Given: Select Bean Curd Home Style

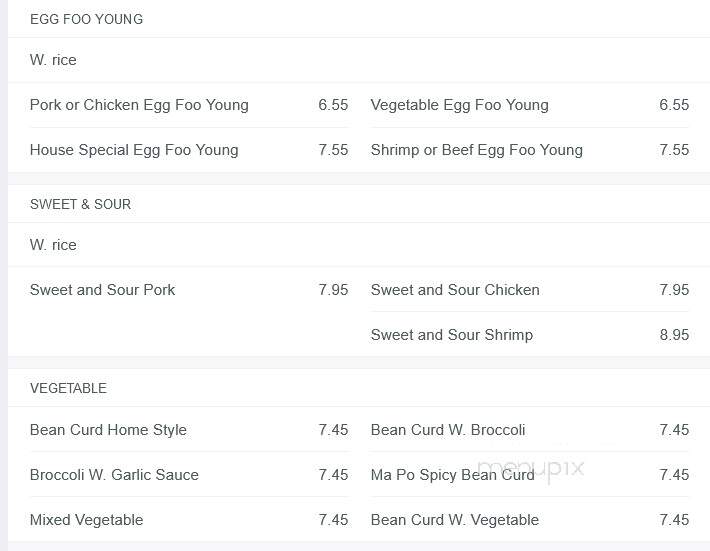Looking at the screenshot, I should (x=108, y=430).
